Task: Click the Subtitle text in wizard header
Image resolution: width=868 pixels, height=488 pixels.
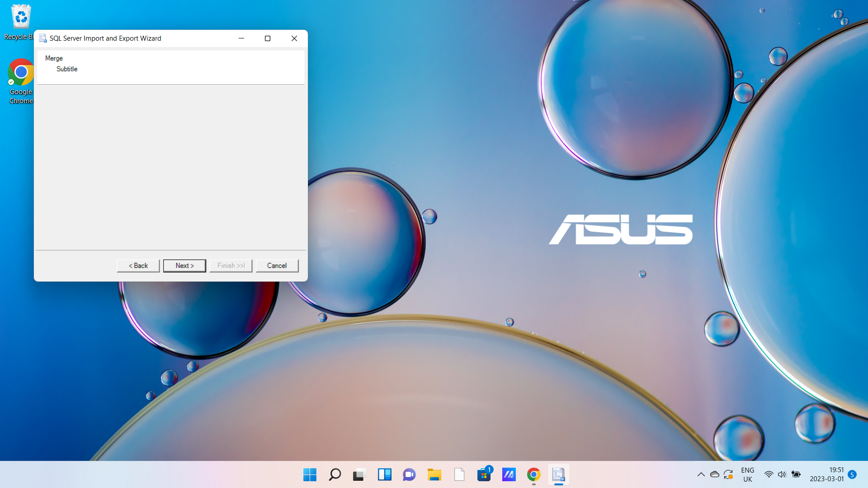Action: (67, 69)
